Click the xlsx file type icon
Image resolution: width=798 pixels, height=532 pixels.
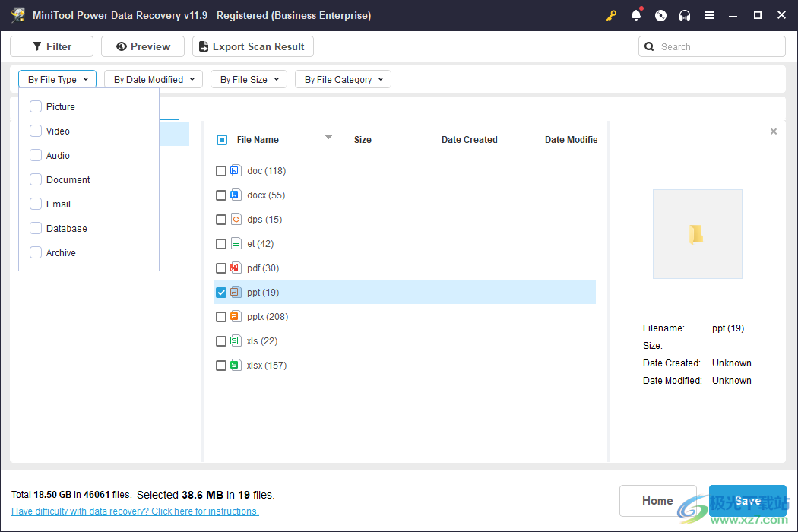point(236,366)
